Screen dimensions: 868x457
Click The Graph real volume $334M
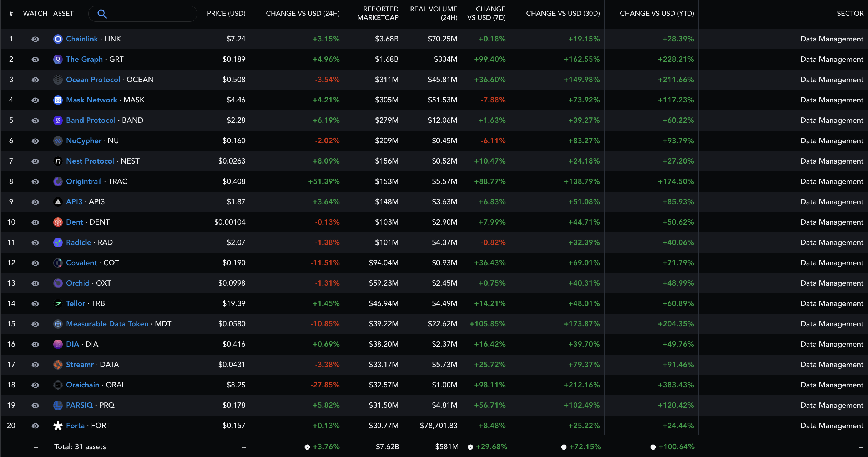click(445, 59)
